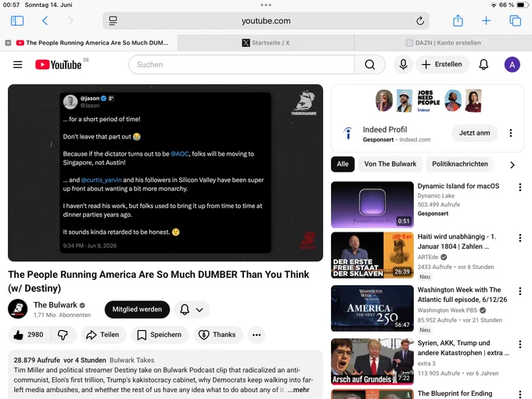Tap the three-dot multitasking control at top
This screenshot has height=399, width=532.
(266, 5)
